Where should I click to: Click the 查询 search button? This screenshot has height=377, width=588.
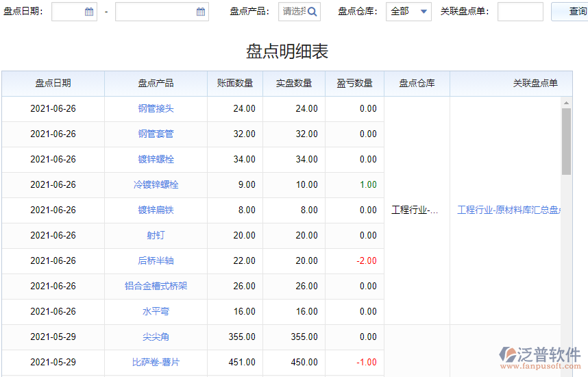pyautogui.click(x=574, y=12)
